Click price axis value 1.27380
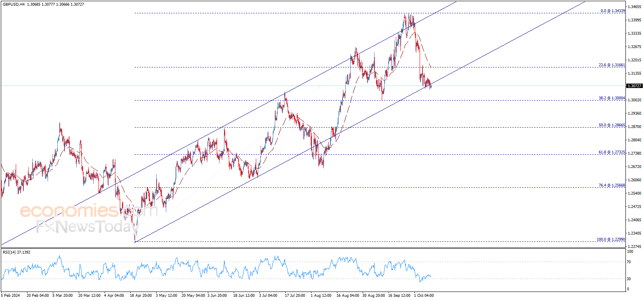The image size is (644, 300). click(635, 153)
